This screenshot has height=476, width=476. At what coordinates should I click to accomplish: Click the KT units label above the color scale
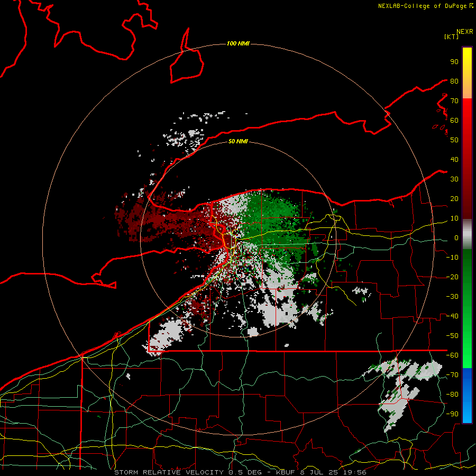[x=452, y=36]
